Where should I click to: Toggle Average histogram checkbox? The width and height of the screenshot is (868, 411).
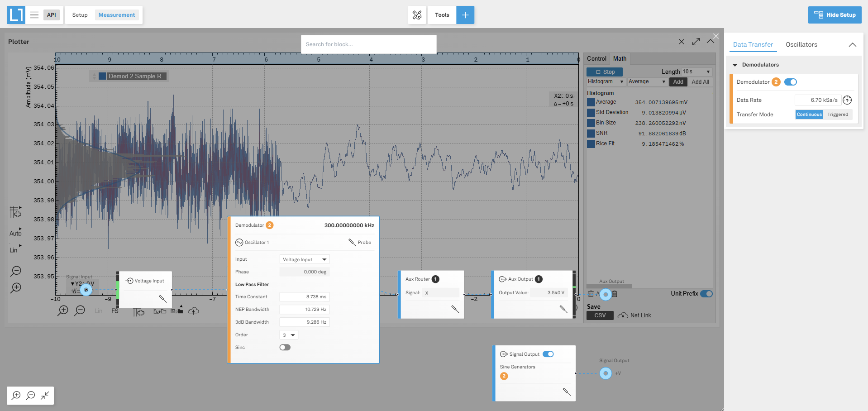coord(591,102)
